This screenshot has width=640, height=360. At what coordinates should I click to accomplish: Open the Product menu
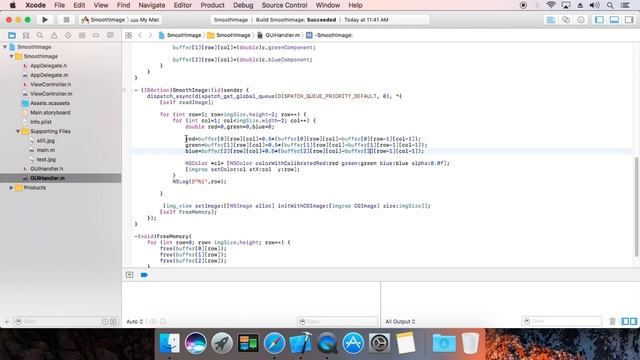coord(212,5)
